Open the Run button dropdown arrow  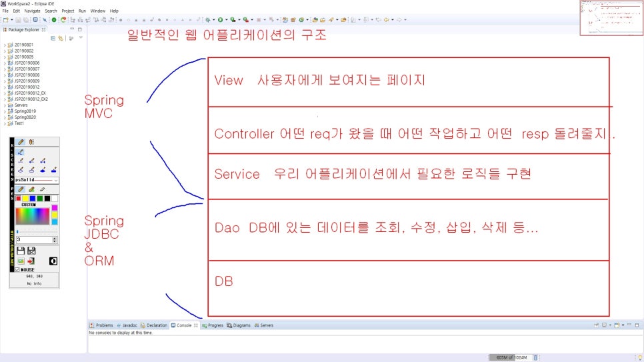(226, 20)
